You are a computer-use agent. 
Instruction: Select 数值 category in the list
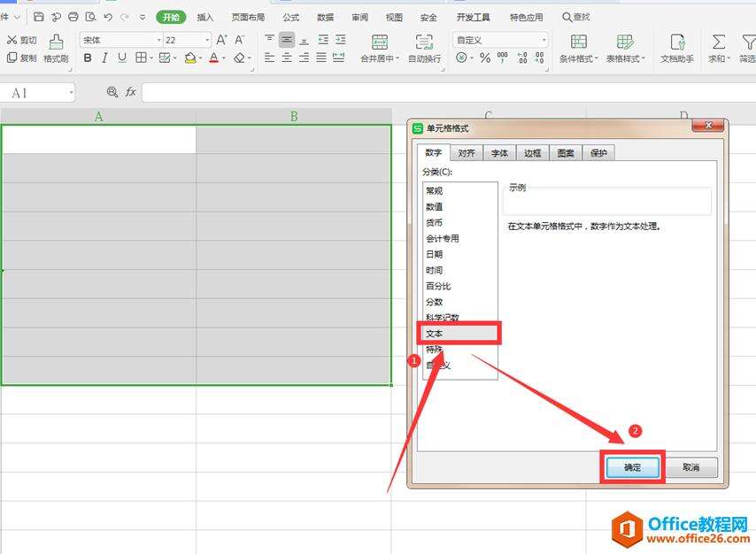point(459,206)
